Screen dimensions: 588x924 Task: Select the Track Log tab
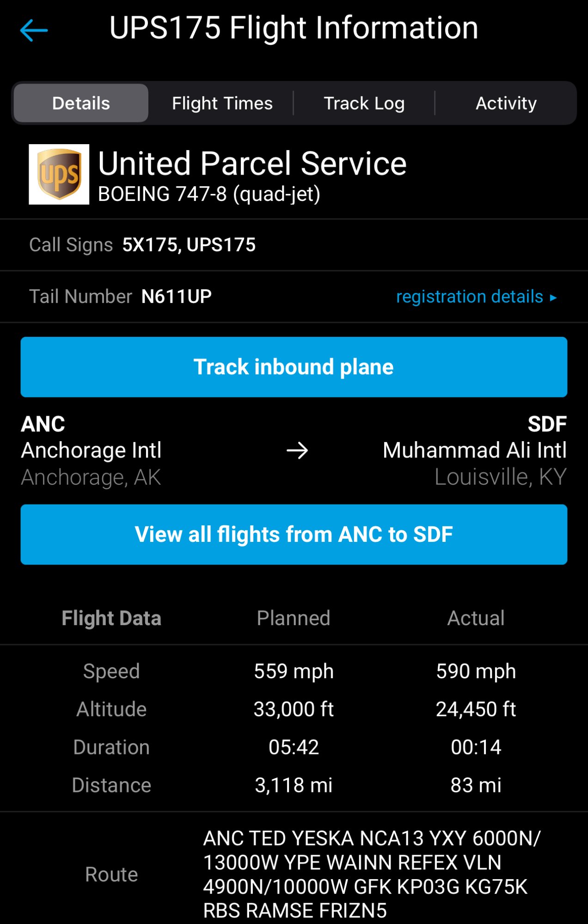(364, 103)
